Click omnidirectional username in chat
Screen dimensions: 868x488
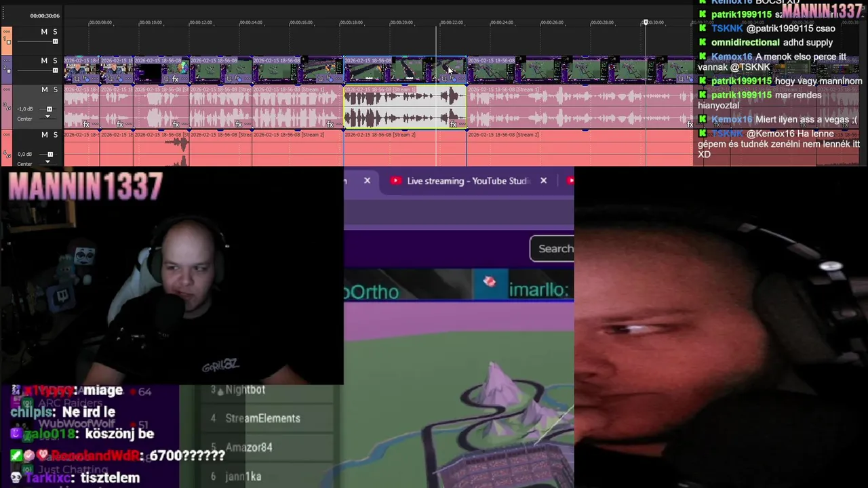(745, 42)
